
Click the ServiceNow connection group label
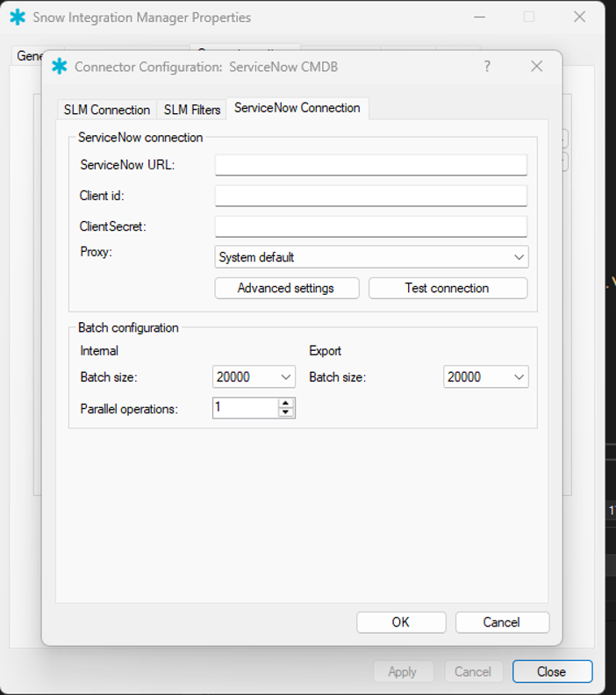pos(140,138)
